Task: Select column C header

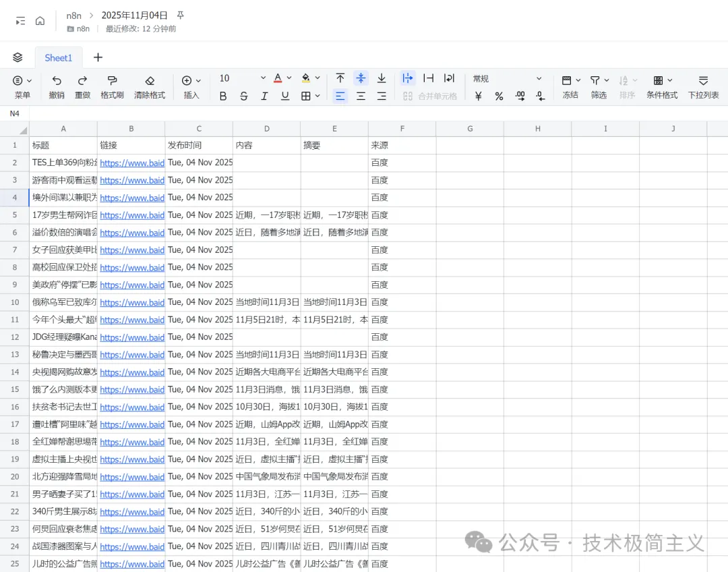Action: tap(199, 129)
